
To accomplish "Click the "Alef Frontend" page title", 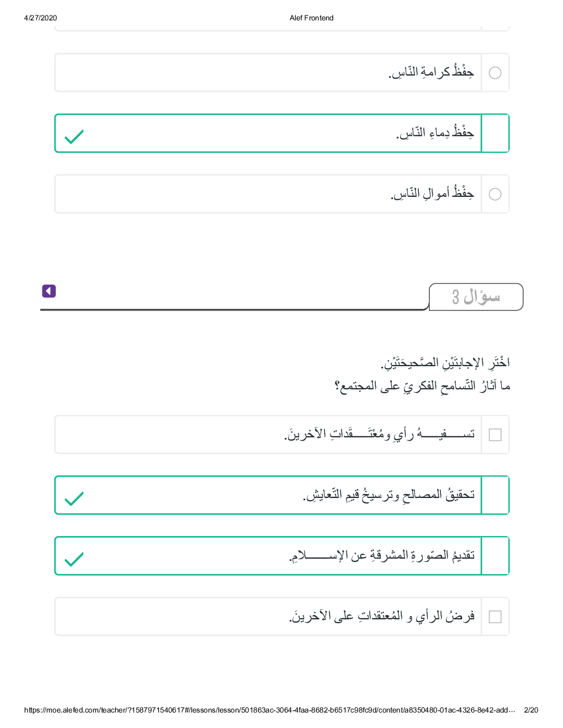I will (x=311, y=18).
